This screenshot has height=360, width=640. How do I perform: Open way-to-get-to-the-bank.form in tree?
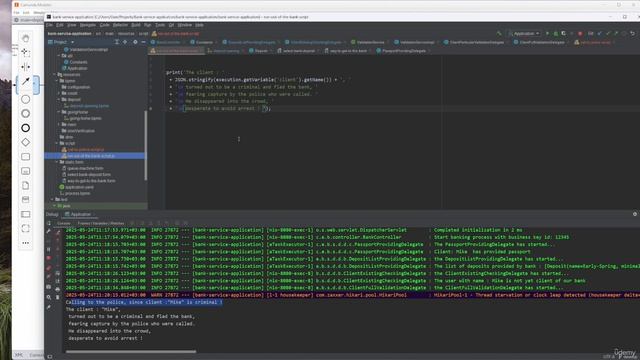click(x=89, y=181)
